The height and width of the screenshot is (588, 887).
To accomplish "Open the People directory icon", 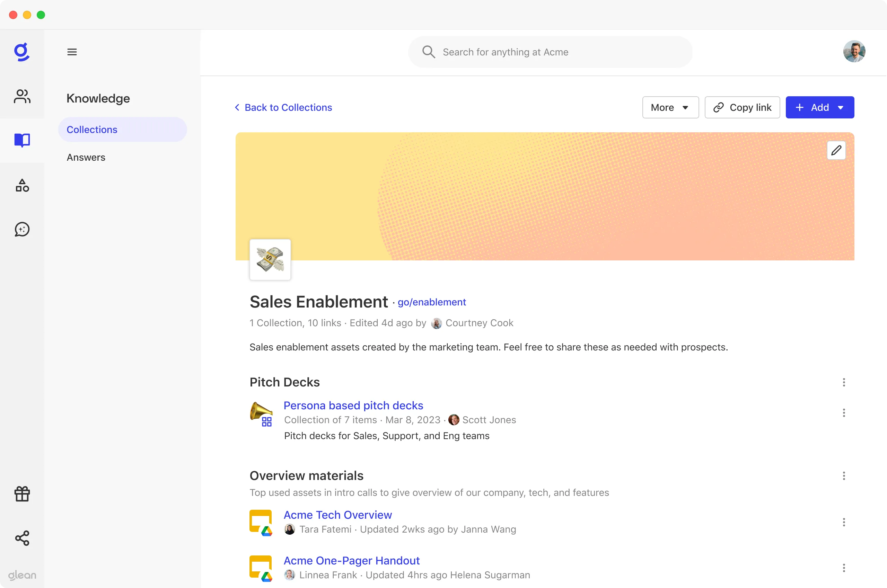I will click(22, 96).
